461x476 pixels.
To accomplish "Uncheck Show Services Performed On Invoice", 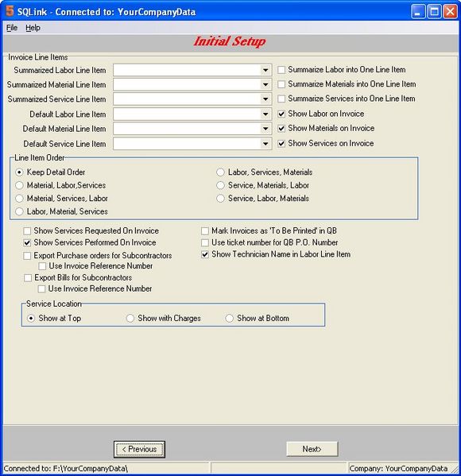I will click(x=27, y=243).
